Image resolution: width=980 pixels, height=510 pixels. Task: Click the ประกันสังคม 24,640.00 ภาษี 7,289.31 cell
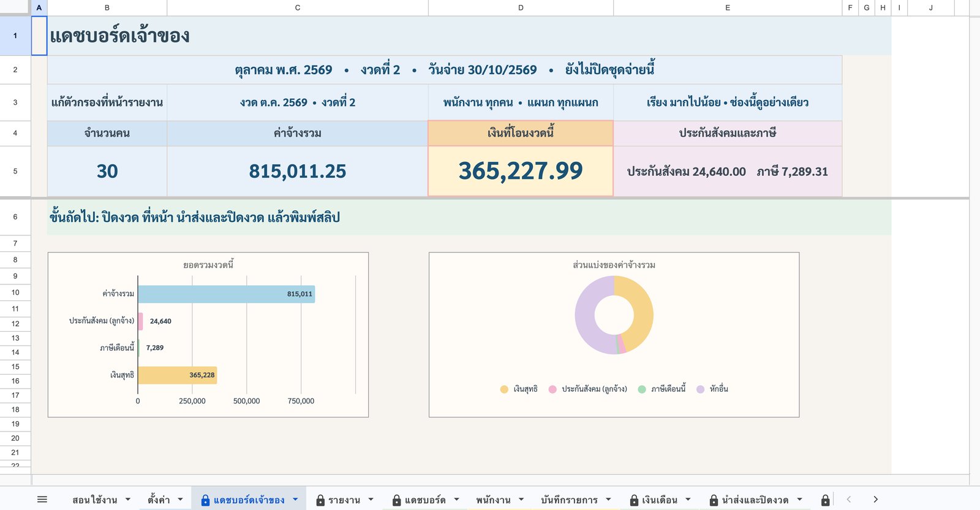pyautogui.click(x=728, y=172)
